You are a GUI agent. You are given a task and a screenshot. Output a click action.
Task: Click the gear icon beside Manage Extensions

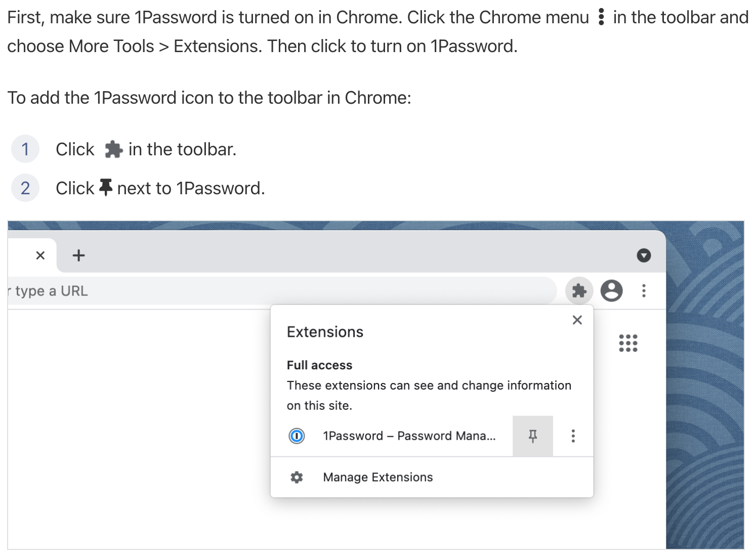coord(297,477)
